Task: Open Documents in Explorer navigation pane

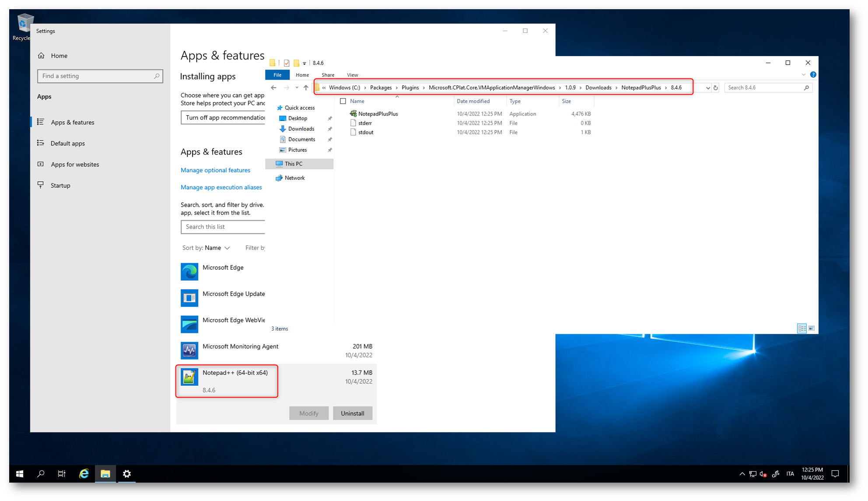Action: [301, 139]
